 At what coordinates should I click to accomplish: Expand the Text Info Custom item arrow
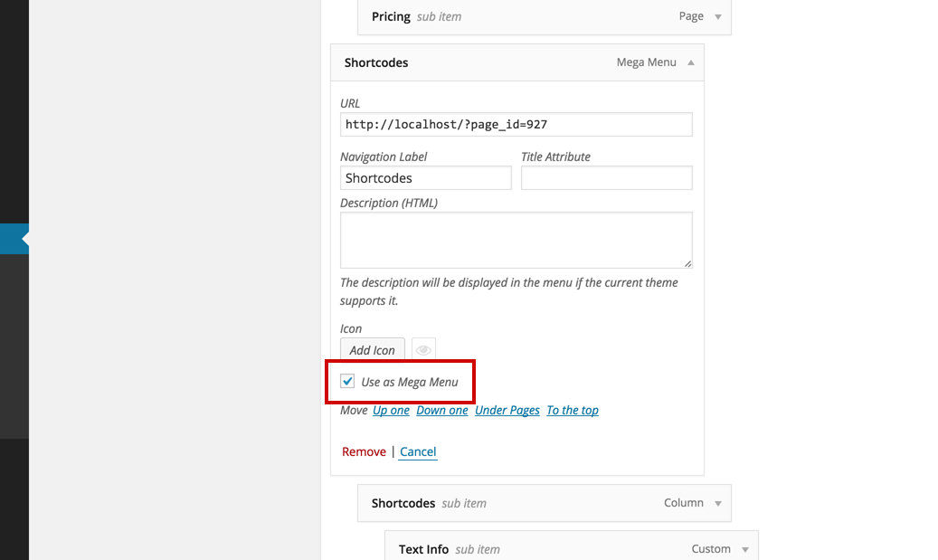[745, 549]
